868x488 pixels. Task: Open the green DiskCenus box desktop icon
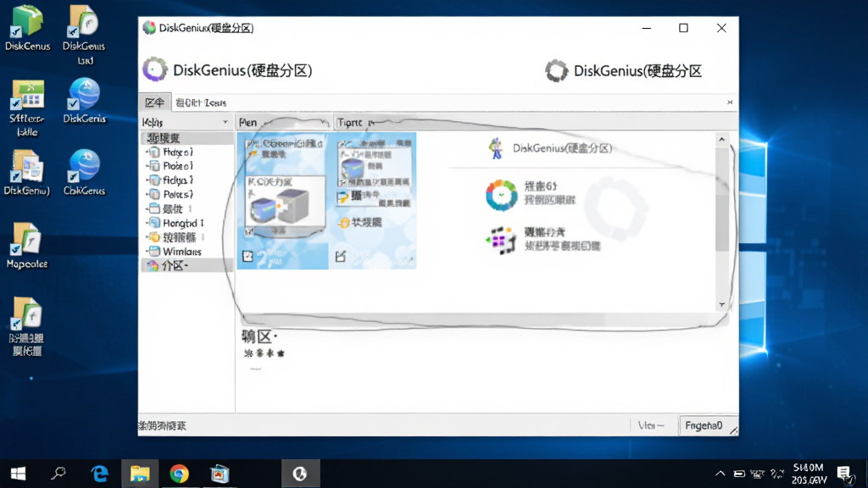pos(26,29)
